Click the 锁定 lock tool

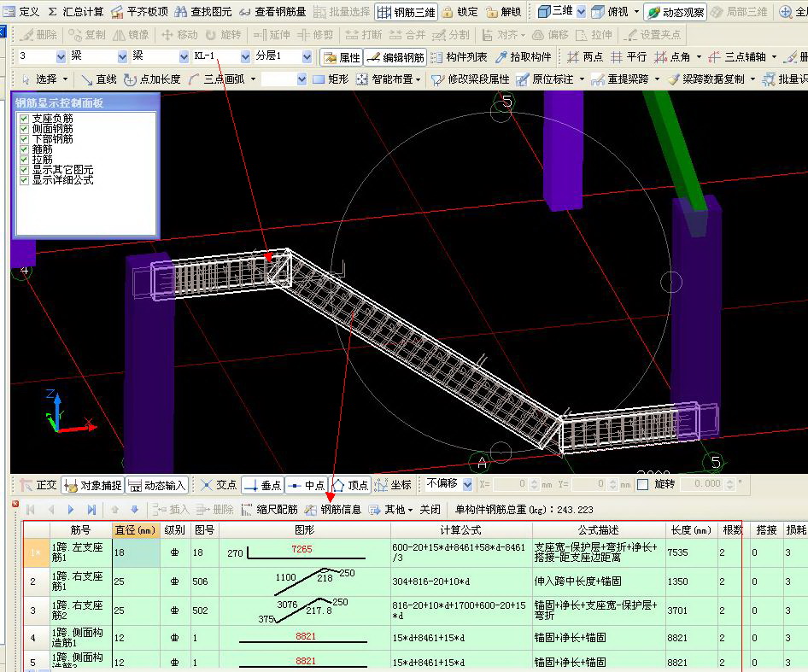click(x=460, y=11)
